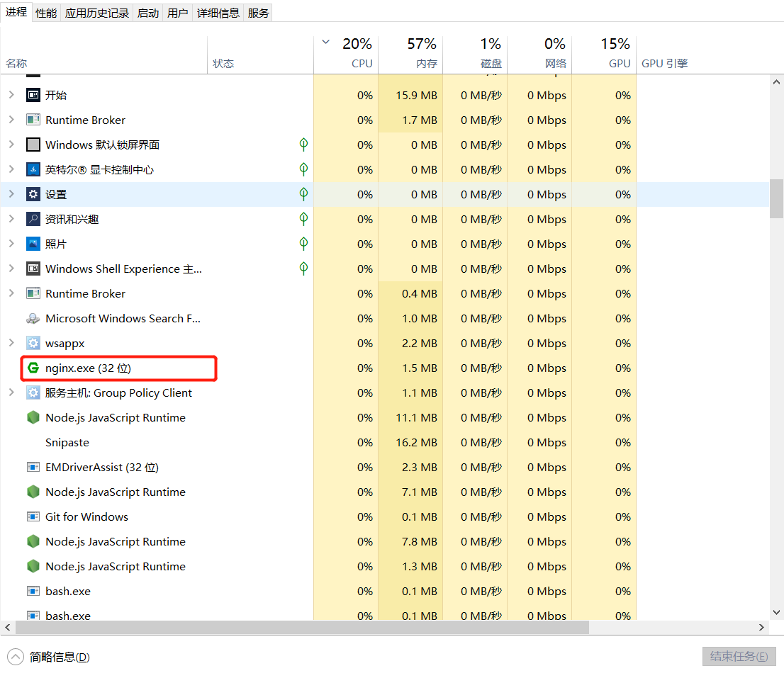Click the 结束任务(E) button
The width and height of the screenshot is (784, 678).
(x=739, y=656)
